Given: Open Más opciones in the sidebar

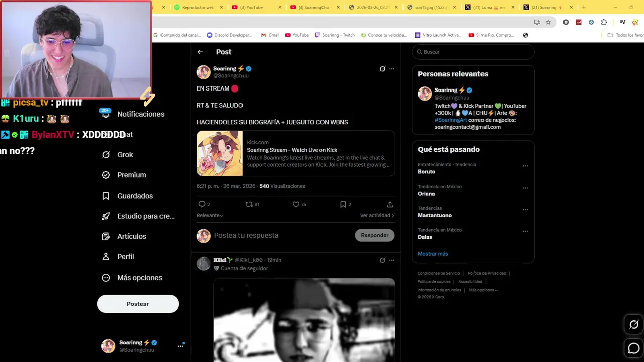Looking at the screenshot, I should [x=132, y=278].
